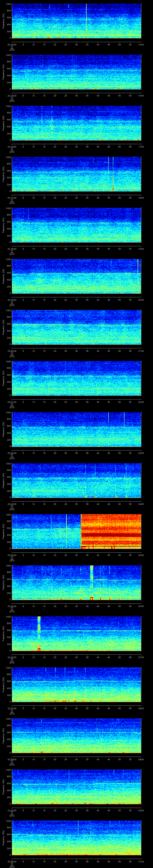Select the red broadband burst in the 22:24:00 spectrogram
Viewport: 153px width, 868px height.
(x=111, y=531)
